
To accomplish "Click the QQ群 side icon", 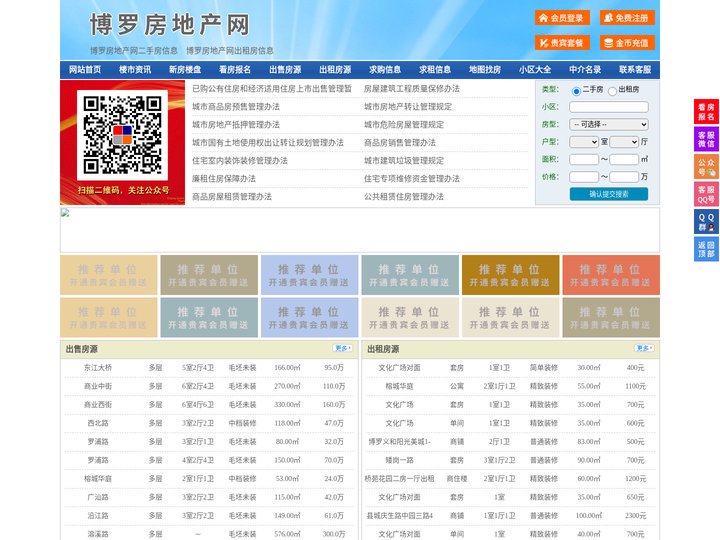I will click(706, 222).
